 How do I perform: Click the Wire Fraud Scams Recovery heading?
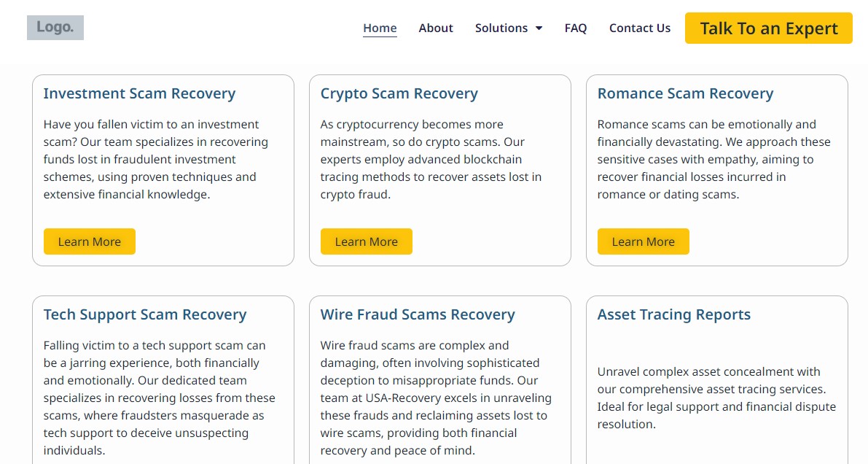(418, 314)
